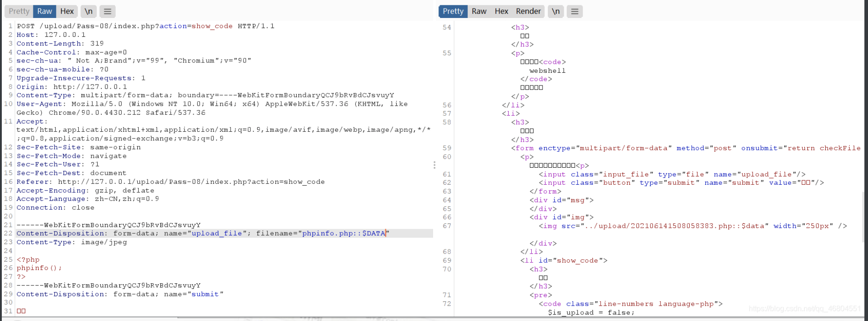Toggle non-printable characters (\n) in response panel
Viewport: 868px width, 321px height.
556,11
